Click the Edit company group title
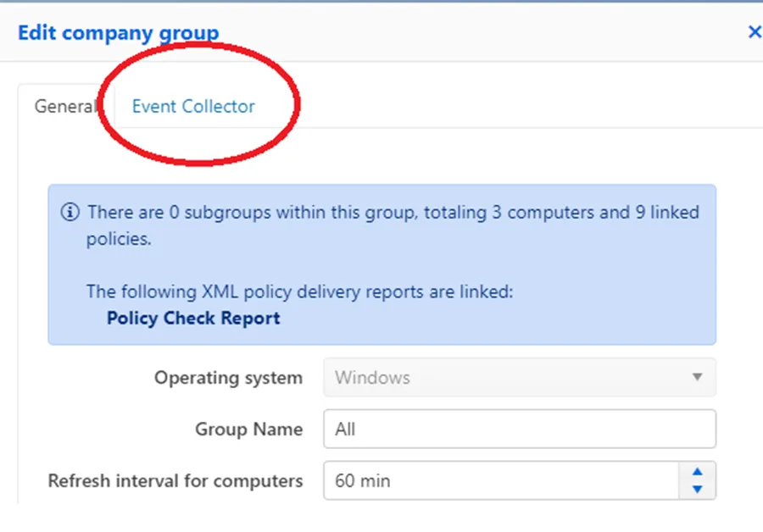This screenshot has height=532, width=763. click(118, 33)
